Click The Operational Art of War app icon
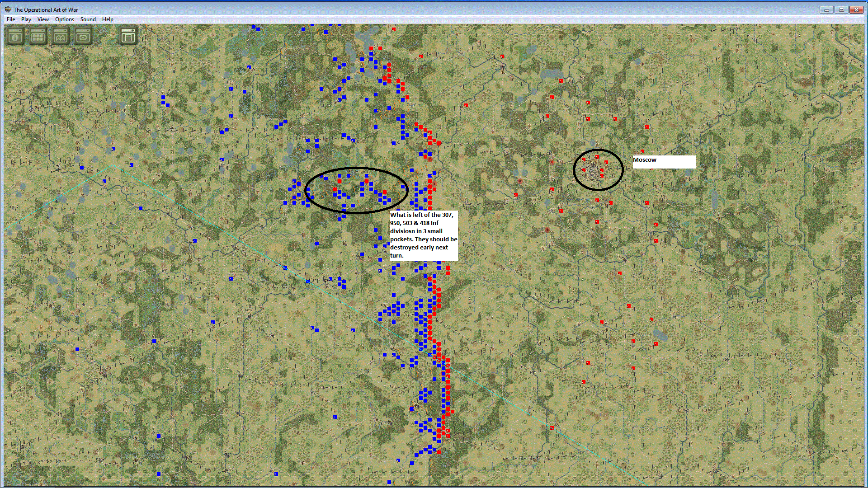Viewport: 868px width, 488px height. (8, 9)
